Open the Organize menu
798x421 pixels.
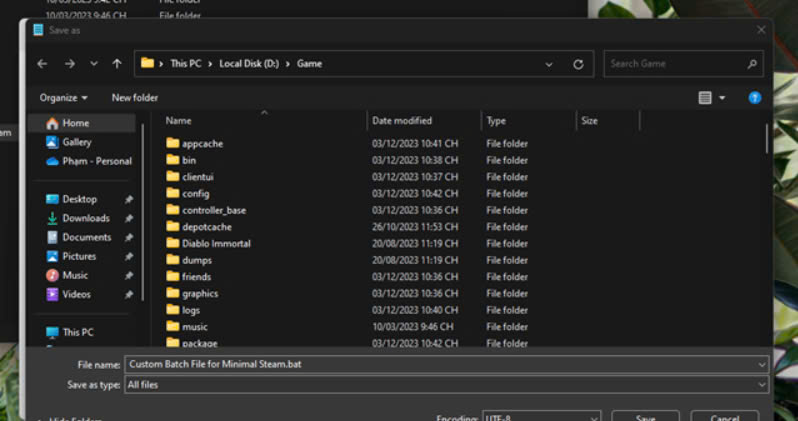(63, 97)
